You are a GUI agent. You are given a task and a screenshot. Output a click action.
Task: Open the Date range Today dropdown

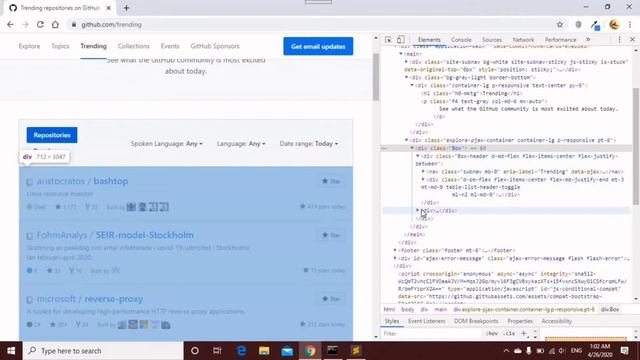pos(309,144)
